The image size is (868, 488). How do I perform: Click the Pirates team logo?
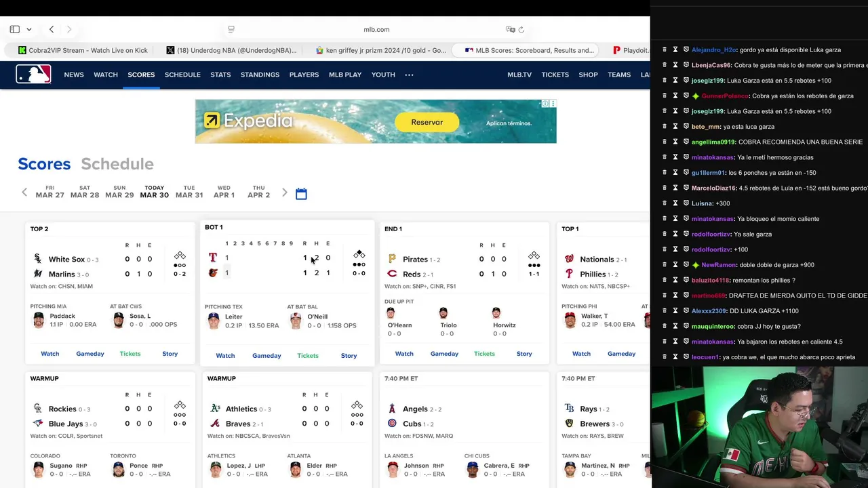pos(392,259)
